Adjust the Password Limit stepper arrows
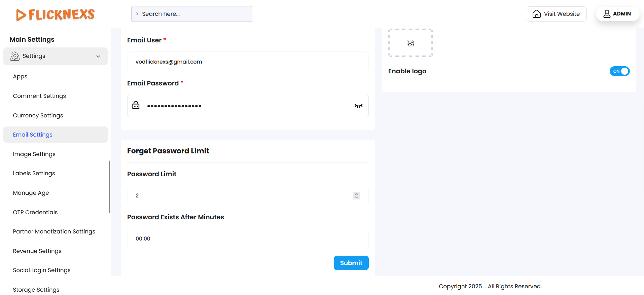Image resolution: width=644 pixels, height=295 pixels. (357, 196)
